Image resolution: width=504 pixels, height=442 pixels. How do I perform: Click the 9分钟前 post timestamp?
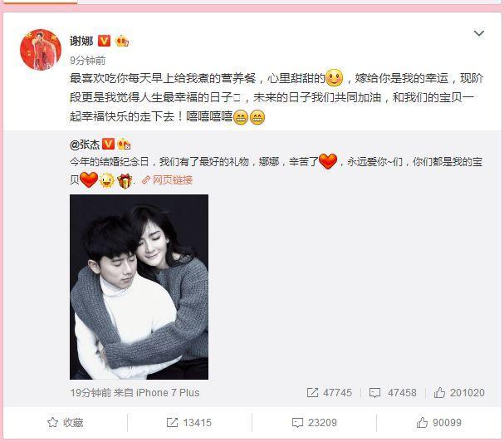pyautogui.click(x=87, y=60)
